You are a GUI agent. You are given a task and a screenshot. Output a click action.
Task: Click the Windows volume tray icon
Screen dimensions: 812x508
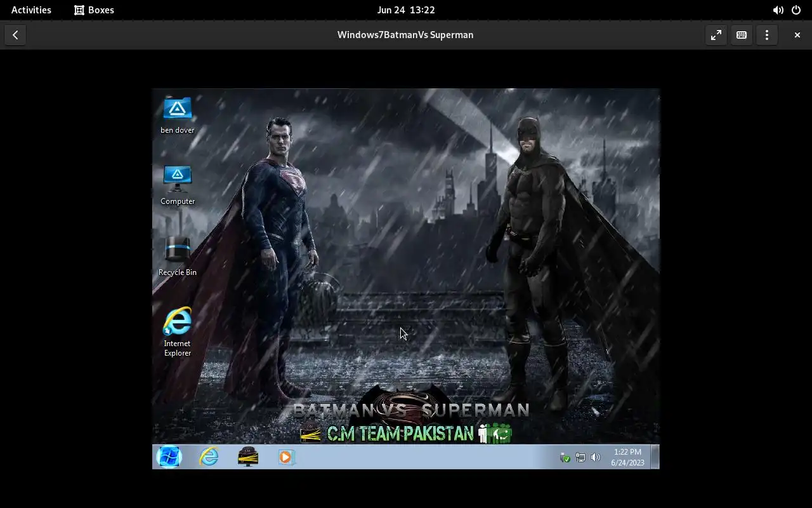pos(595,457)
